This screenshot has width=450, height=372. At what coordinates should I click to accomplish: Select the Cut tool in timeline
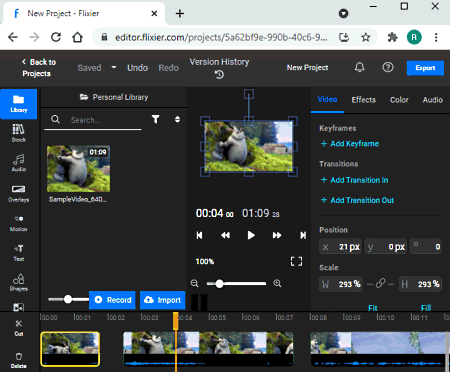pos(19,328)
